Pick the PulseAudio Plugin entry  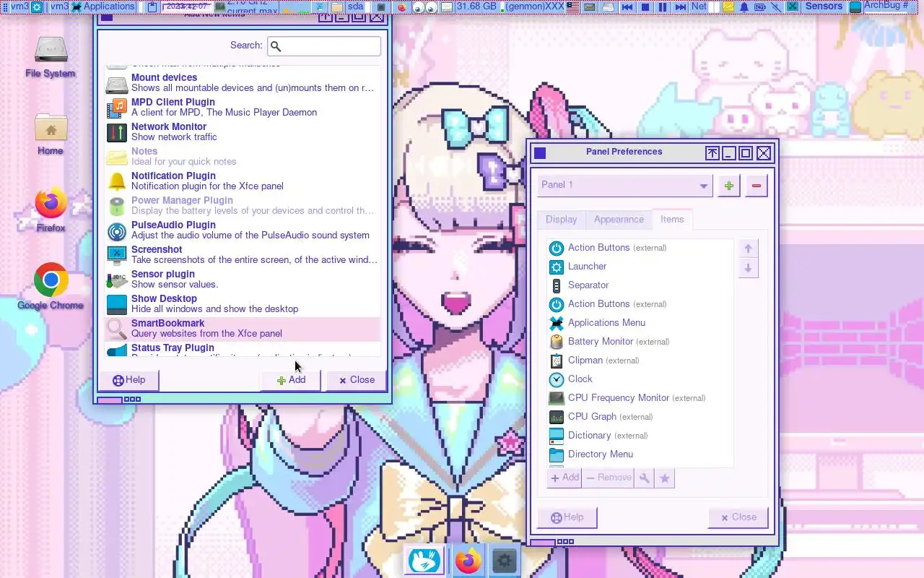243,230
